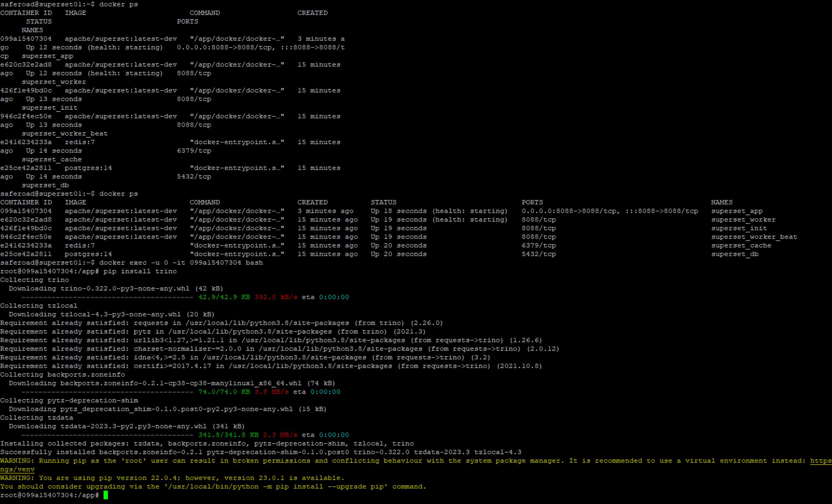Click the red "392.0 kB/s" download speed
This screenshot has height=504, width=832.
pyautogui.click(x=276, y=297)
